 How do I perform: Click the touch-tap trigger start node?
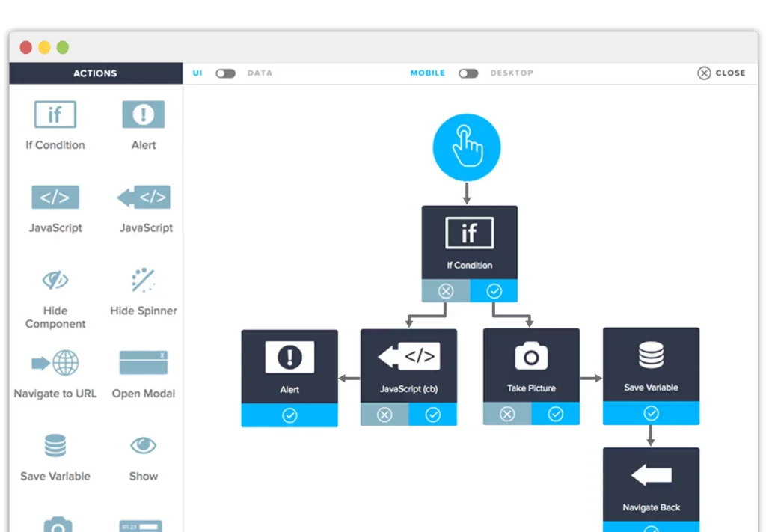coord(467,147)
